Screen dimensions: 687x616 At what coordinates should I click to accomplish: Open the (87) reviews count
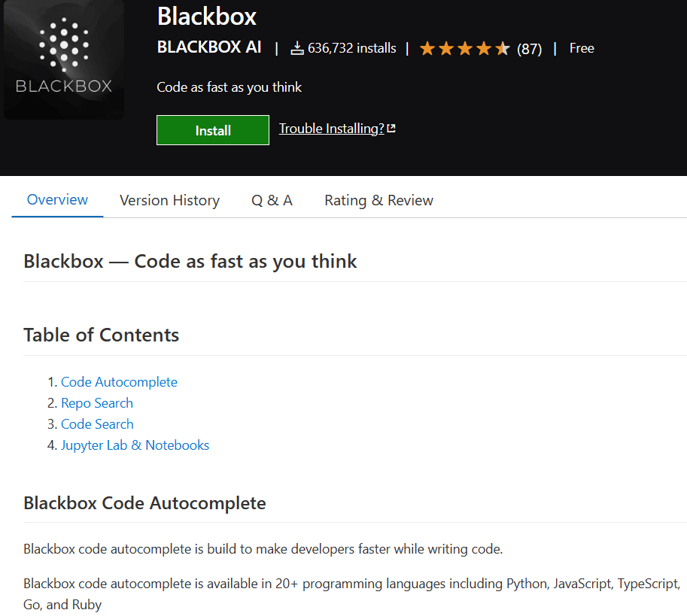[529, 49]
